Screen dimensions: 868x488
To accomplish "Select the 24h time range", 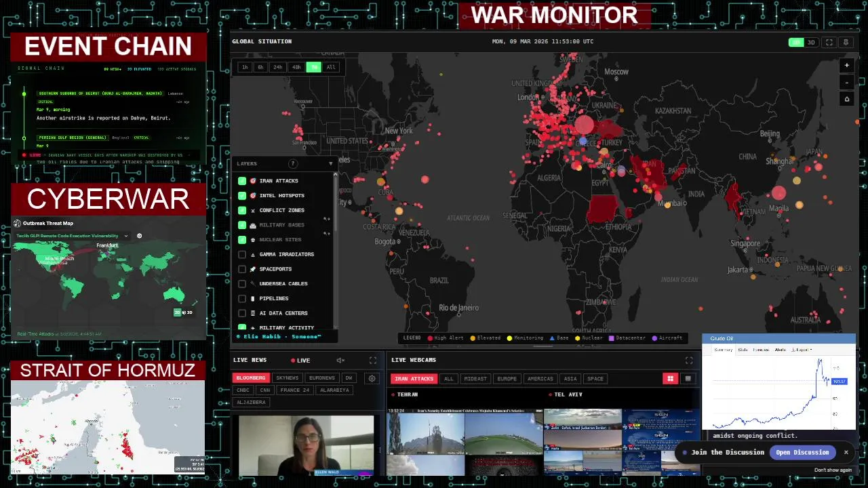I will (x=277, y=67).
